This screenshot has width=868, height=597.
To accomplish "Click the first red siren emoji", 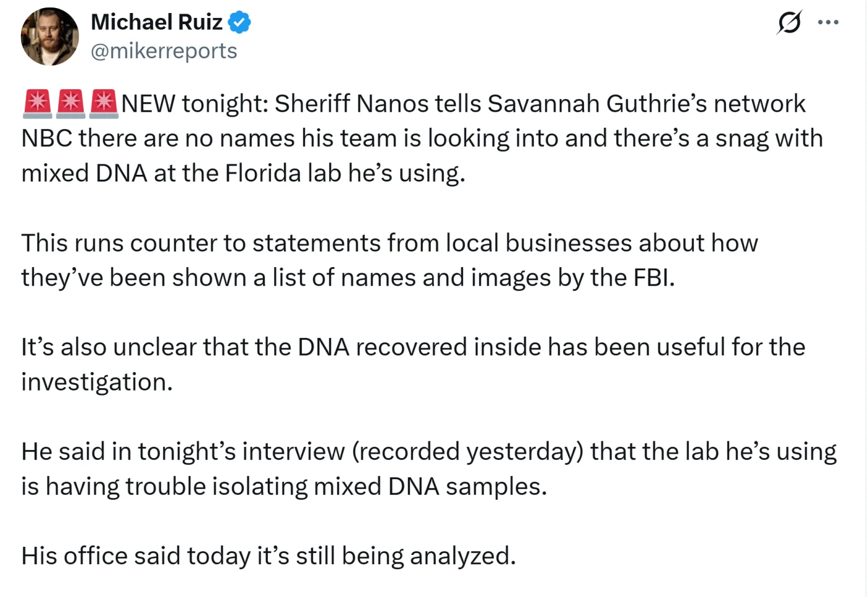I will pyautogui.click(x=37, y=104).
